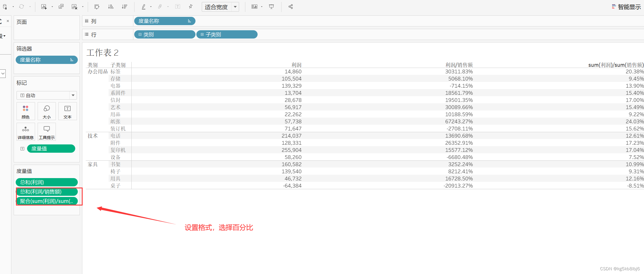Clear sheet icon with X
This screenshot has height=274, width=644.
74,7
